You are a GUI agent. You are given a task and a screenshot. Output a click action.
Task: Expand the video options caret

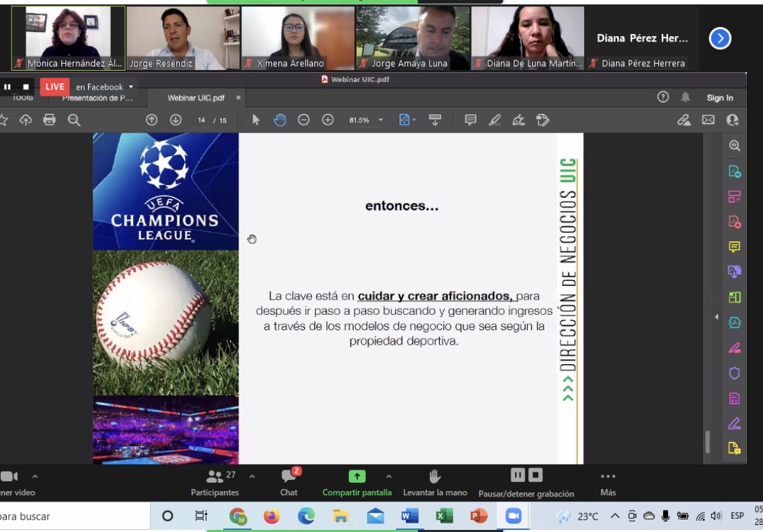point(35,477)
